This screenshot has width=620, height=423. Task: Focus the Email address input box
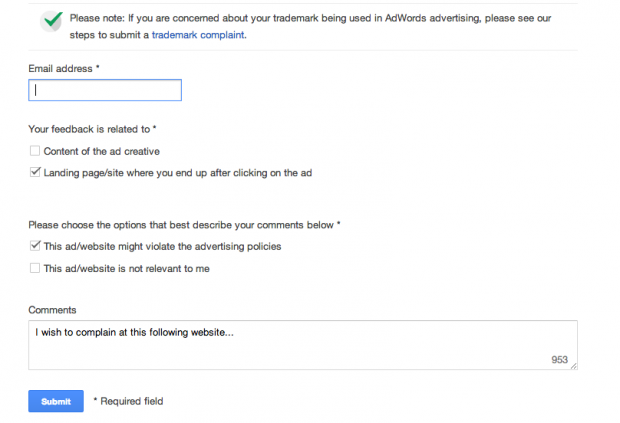105,90
